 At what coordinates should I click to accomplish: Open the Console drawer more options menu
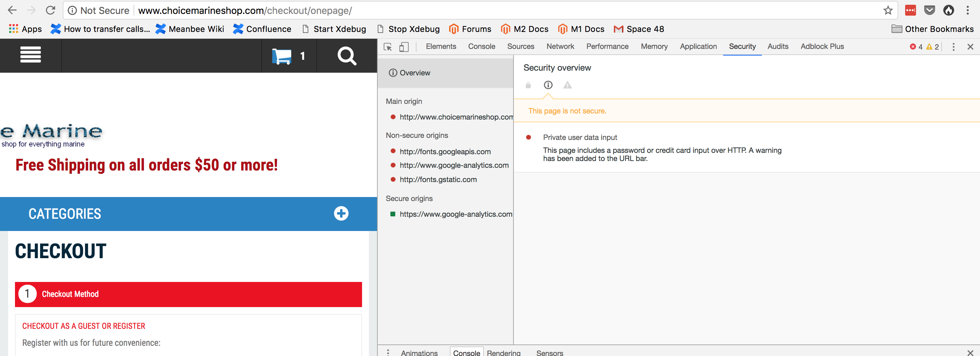388,352
